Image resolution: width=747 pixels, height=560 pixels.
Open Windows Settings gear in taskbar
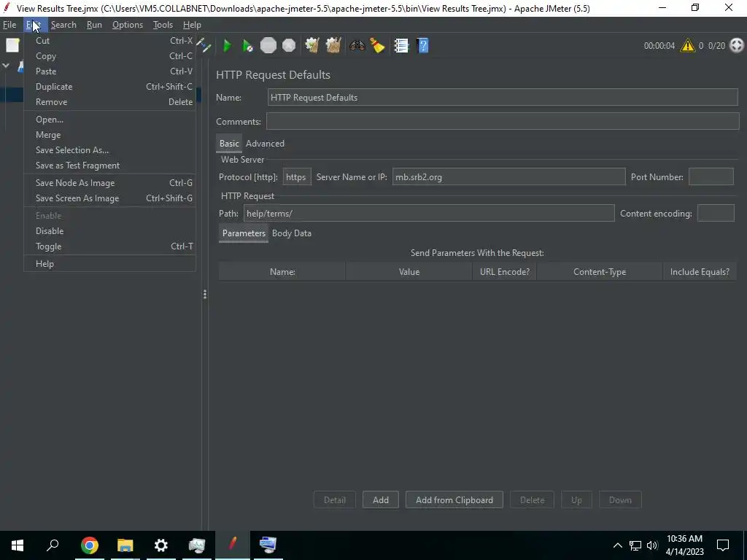(161, 545)
